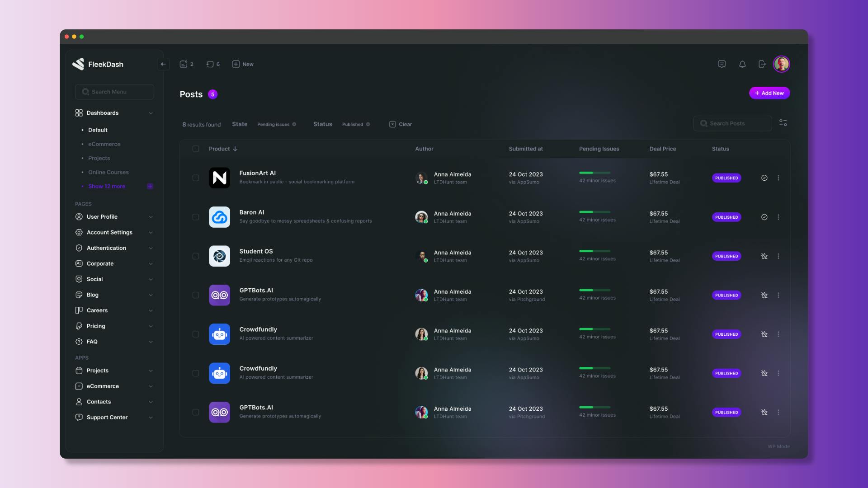Image resolution: width=868 pixels, height=488 pixels.
Task: Click the filter settings icon beside Search Posts
Action: click(x=783, y=123)
